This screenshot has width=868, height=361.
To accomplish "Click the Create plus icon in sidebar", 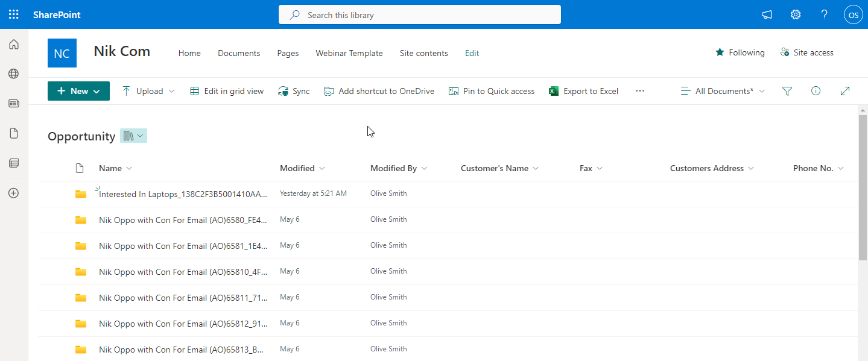I will coord(13,193).
